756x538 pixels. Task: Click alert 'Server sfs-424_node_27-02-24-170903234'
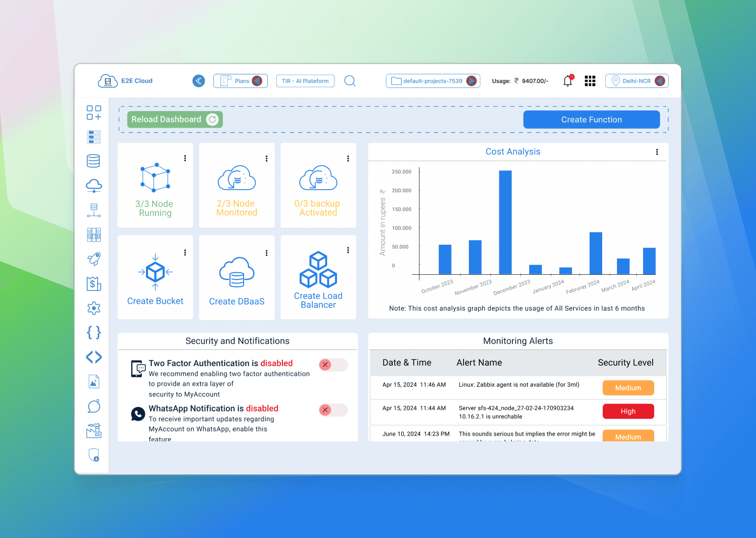516,412
